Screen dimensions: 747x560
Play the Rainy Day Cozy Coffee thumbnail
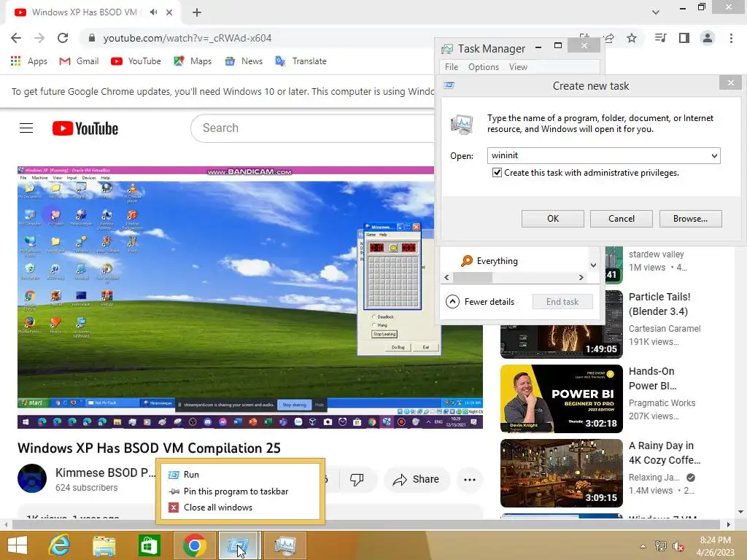561,472
